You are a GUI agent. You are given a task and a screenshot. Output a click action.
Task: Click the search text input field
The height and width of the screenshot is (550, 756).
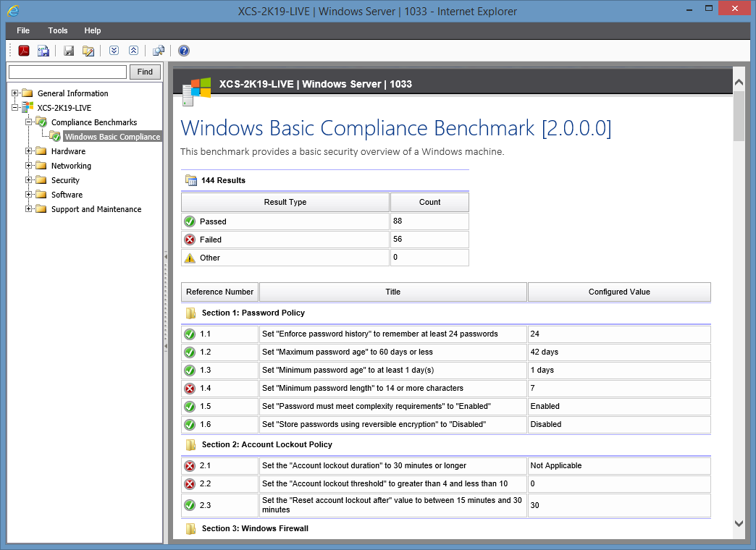(67, 72)
